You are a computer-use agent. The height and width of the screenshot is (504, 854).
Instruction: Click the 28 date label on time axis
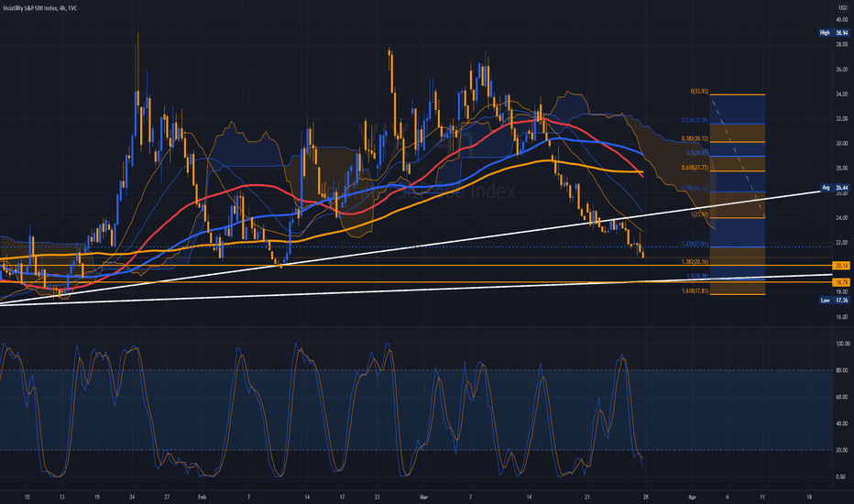coord(645,497)
